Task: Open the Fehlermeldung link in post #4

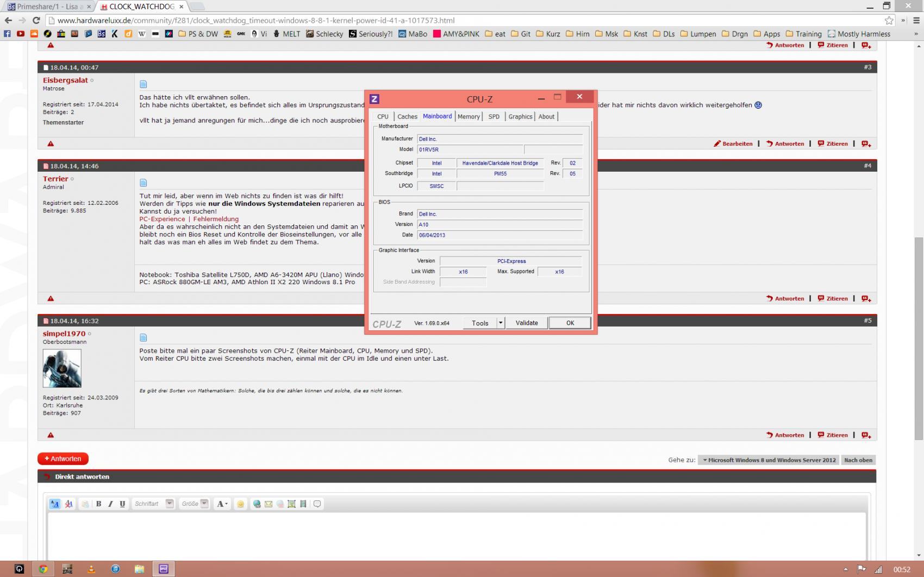Action: (x=216, y=219)
